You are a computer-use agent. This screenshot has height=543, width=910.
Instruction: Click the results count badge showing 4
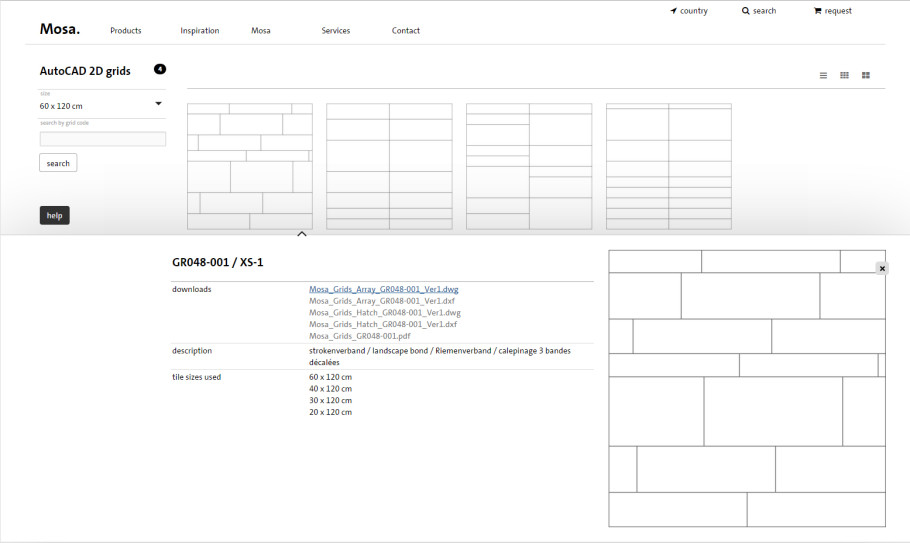pos(160,69)
